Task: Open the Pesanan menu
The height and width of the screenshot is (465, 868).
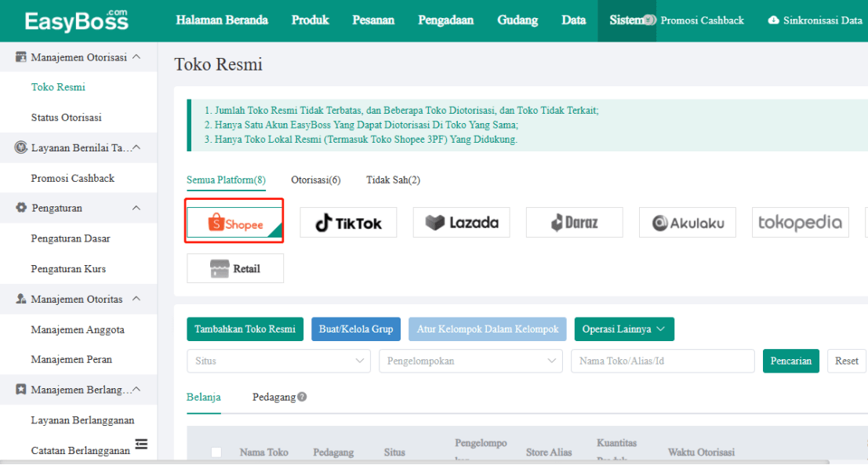Action: point(373,20)
